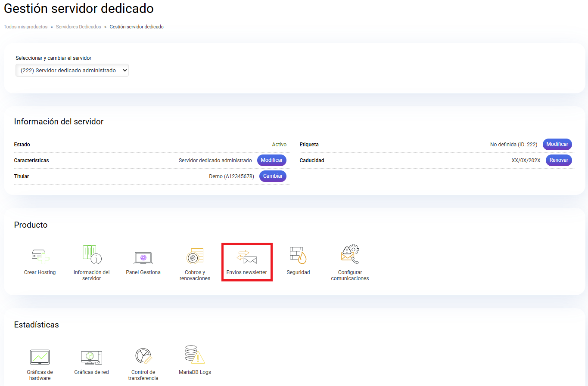
Task: Open Envíos newsletter icon
Action: pyautogui.click(x=247, y=257)
